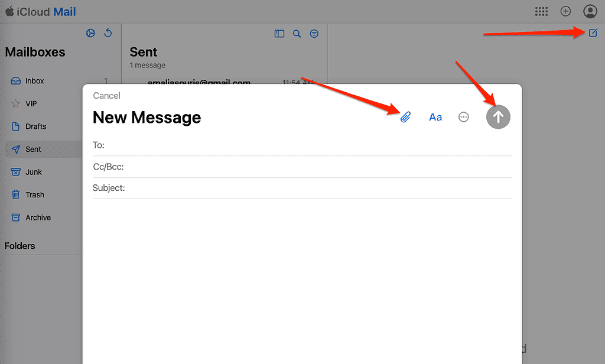Go to the Trash mailbox
Image resolution: width=605 pixels, height=364 pixels.
point(35,195)
